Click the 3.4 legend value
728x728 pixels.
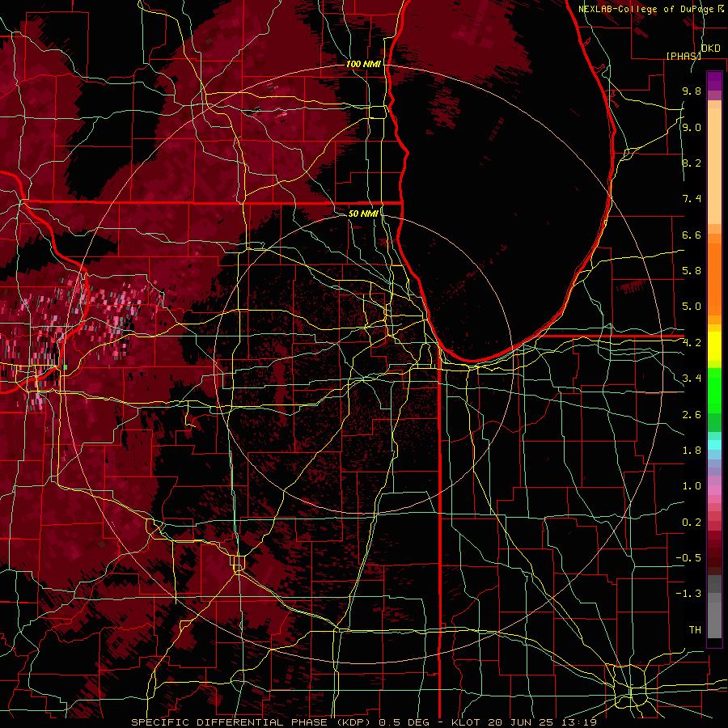[x=692, y=379]
